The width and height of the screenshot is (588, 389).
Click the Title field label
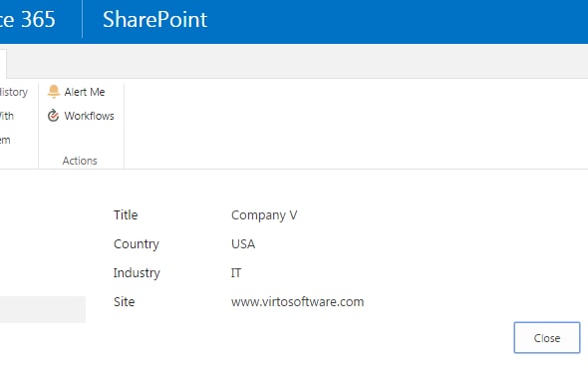coord(126,215)
